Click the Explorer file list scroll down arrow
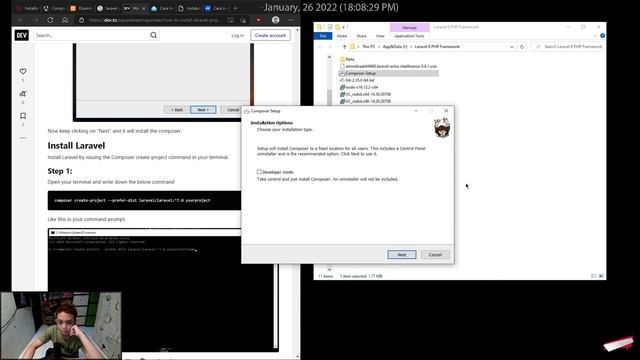The height and width of the screenshot is (360, 640). 329,269
